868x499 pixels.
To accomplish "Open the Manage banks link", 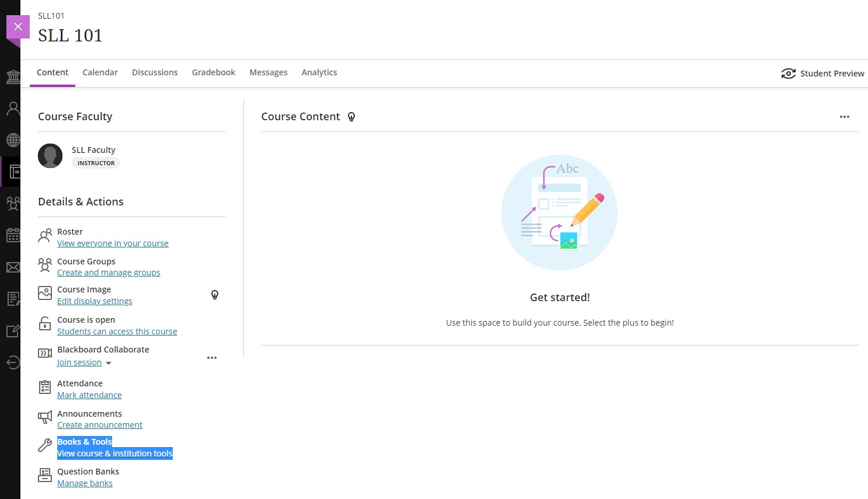I will coord(85,483).
